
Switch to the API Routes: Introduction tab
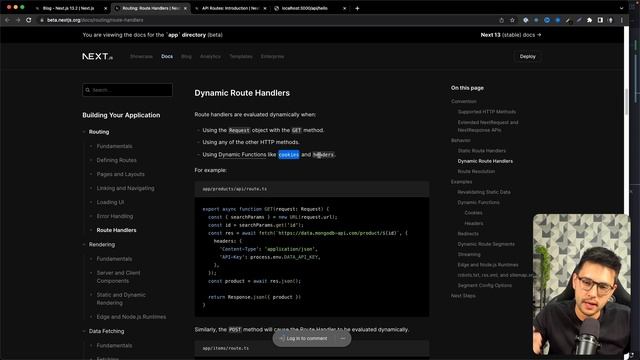point(231,8)
